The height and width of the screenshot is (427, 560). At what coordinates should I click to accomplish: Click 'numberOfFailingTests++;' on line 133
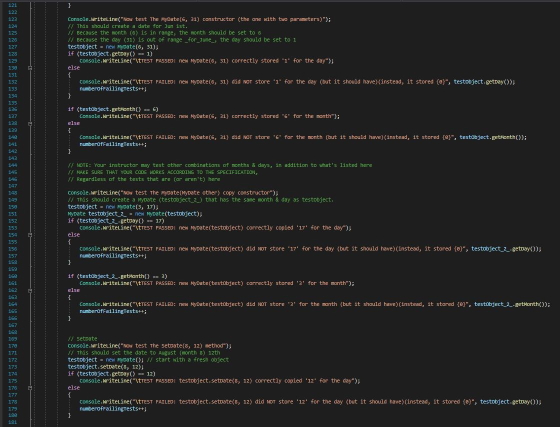(113, 89)
